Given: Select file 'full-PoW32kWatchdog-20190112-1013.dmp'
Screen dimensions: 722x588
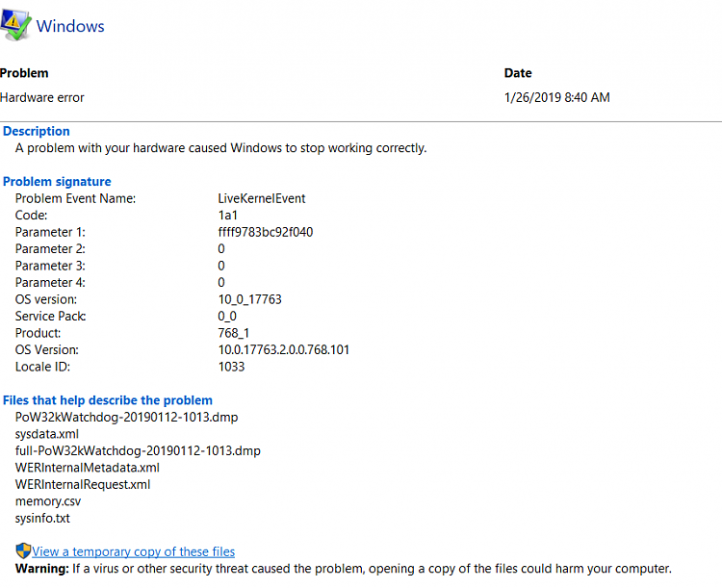Looking at the screenshot, I should click(x=138, y=450).
